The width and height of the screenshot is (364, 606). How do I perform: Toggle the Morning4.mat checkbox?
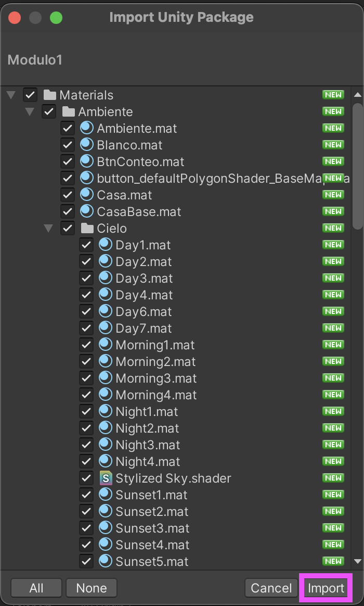coord(86,395)
